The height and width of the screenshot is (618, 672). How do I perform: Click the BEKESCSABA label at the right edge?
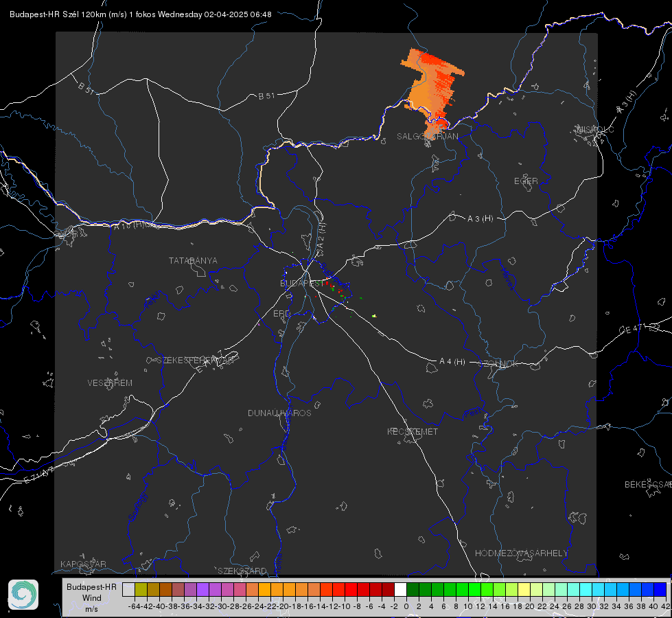648,485
